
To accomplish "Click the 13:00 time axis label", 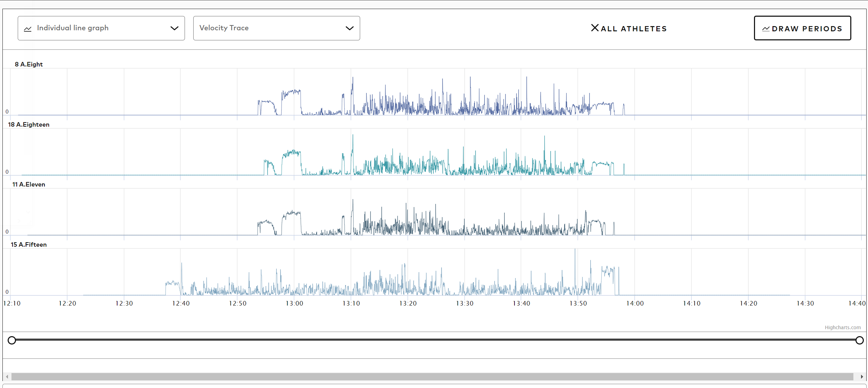I will coord(294,303).
